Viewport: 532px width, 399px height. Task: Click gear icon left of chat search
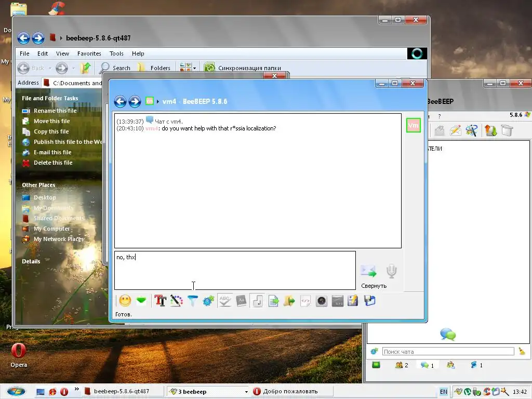[x=374, y=352]
